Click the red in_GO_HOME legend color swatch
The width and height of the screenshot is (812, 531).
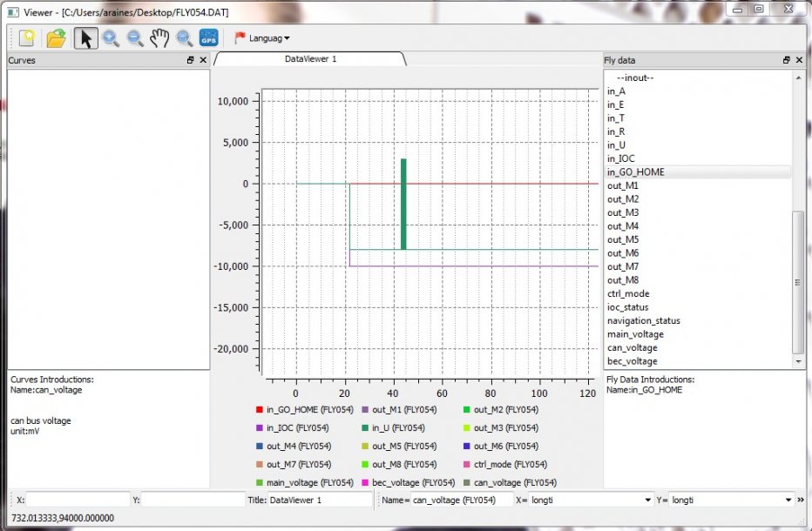pos(260,410)
